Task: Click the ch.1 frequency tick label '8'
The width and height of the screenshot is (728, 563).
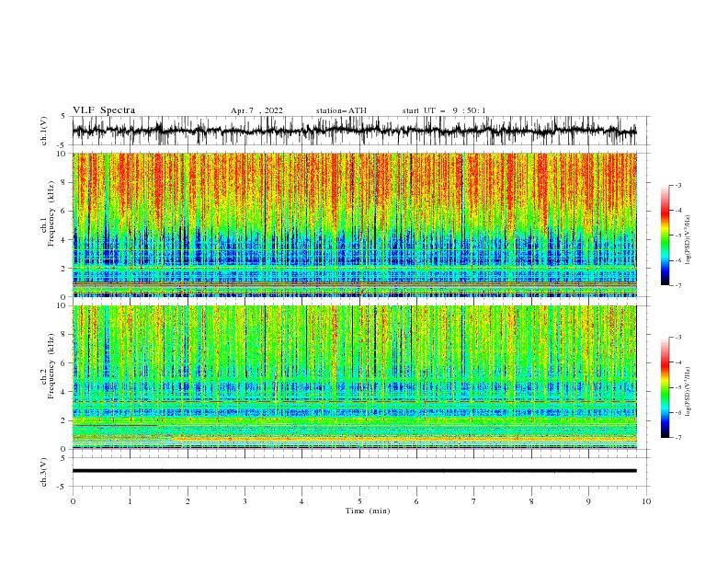Action: (64, 182)
